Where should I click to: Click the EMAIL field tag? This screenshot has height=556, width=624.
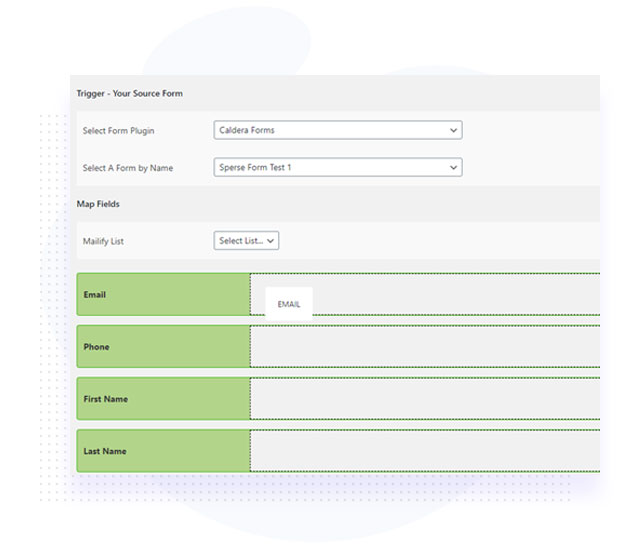(x=289, y=304)
